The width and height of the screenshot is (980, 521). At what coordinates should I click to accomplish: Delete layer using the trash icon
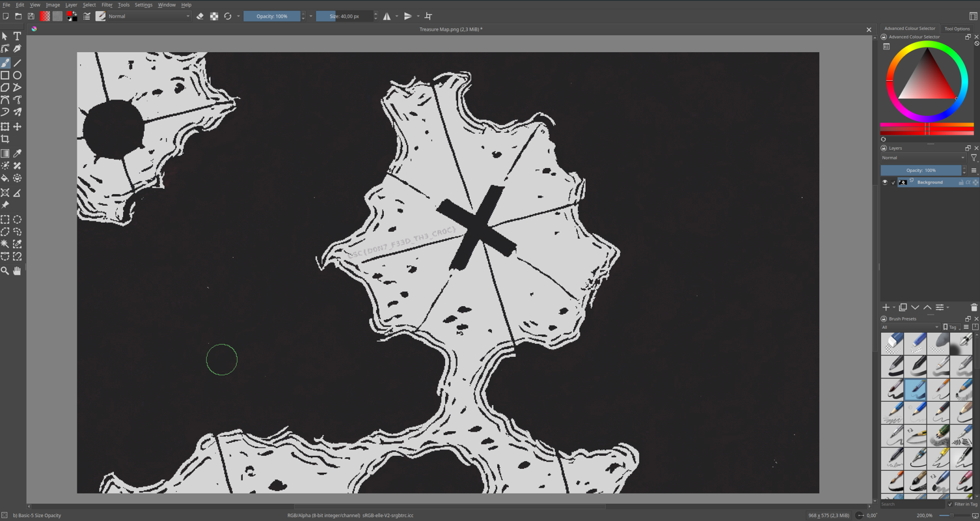click(x=973, y=307)
